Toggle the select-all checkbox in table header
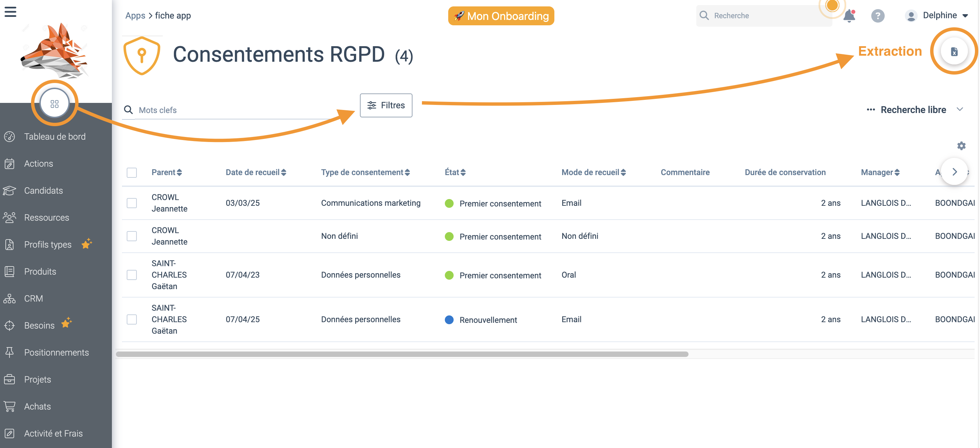 pos(132,173)
